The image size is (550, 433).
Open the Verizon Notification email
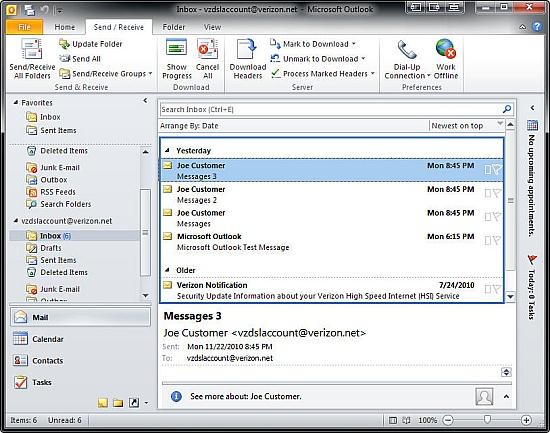332,290
